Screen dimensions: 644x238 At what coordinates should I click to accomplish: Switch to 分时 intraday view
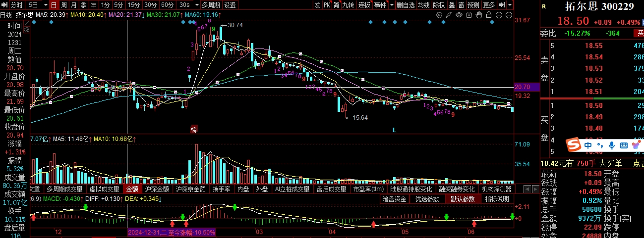click(x=17, y=5)
